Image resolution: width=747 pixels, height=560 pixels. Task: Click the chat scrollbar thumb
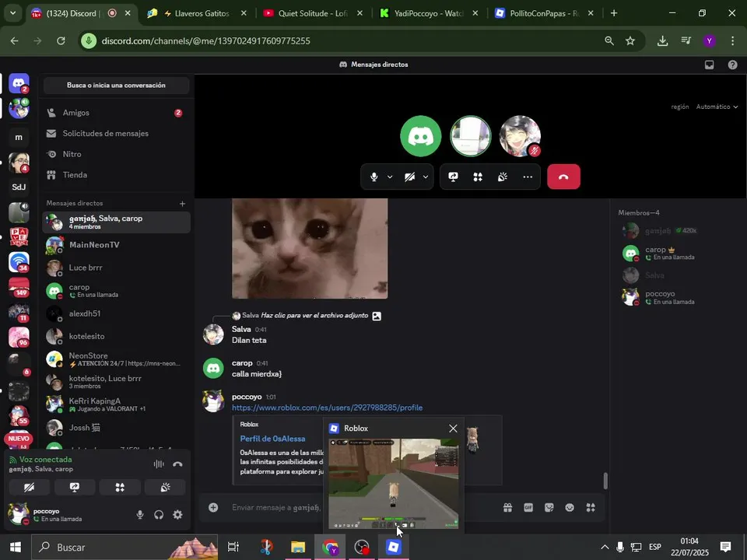click(605, 481)
